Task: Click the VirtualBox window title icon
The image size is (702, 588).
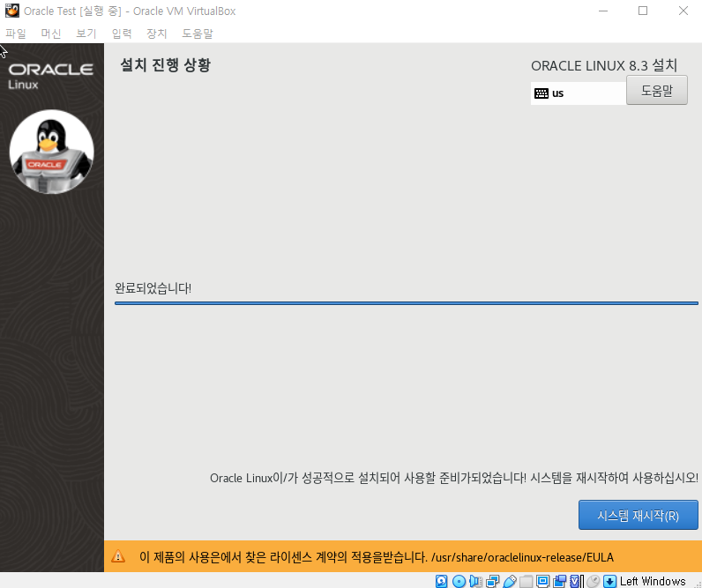Action: tap(12, 11)
